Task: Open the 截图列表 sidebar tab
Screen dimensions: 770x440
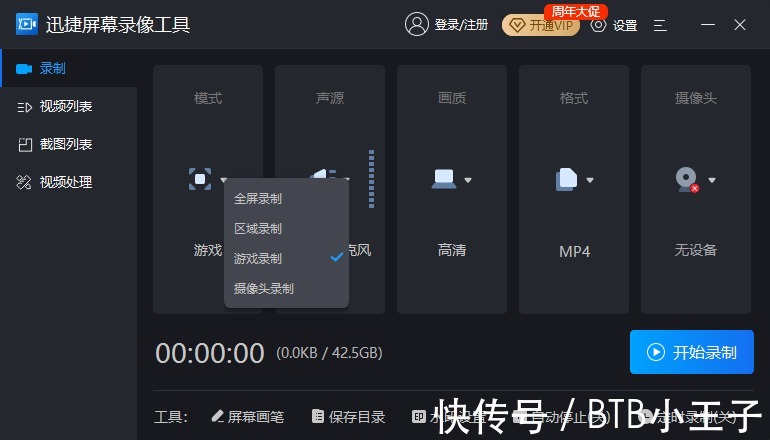Action: click(x=69, y=144)
